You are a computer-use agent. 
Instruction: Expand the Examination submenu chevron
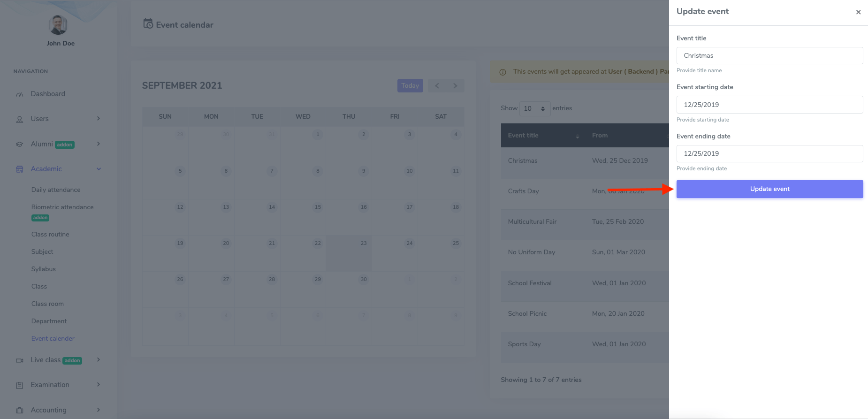[x=99, y=385]
